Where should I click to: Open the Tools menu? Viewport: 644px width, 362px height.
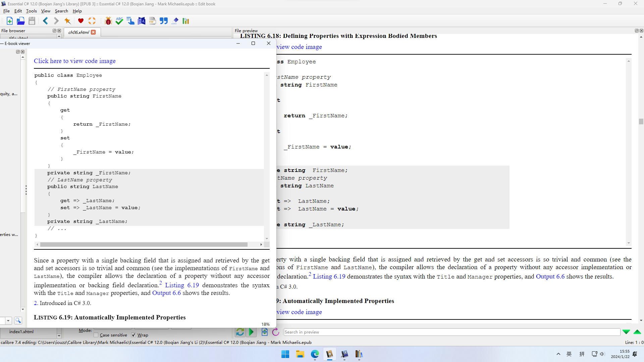pos(31,11)
